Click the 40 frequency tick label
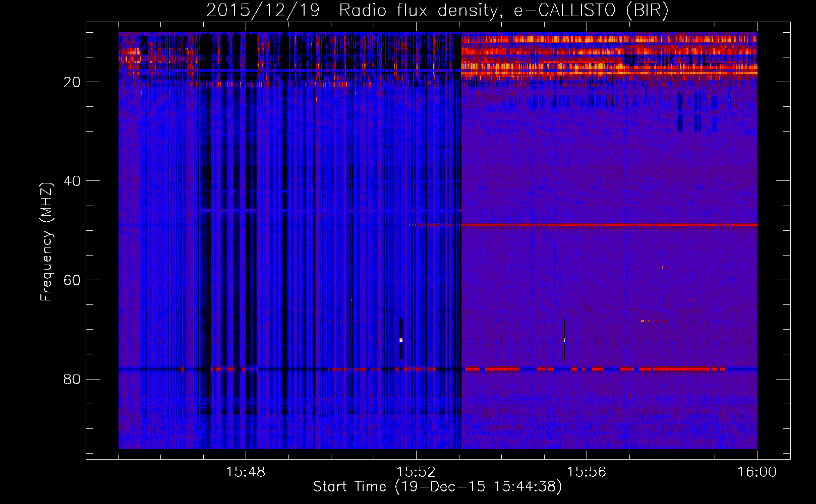Viewport: 816px width, 504px height. pos(72,181)
